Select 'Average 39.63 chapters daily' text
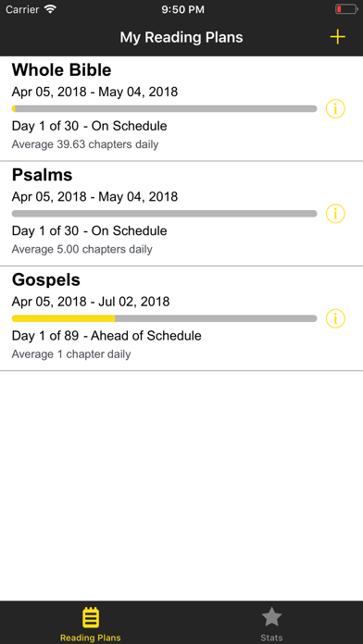The image size is (363, 644). [85, 144]
